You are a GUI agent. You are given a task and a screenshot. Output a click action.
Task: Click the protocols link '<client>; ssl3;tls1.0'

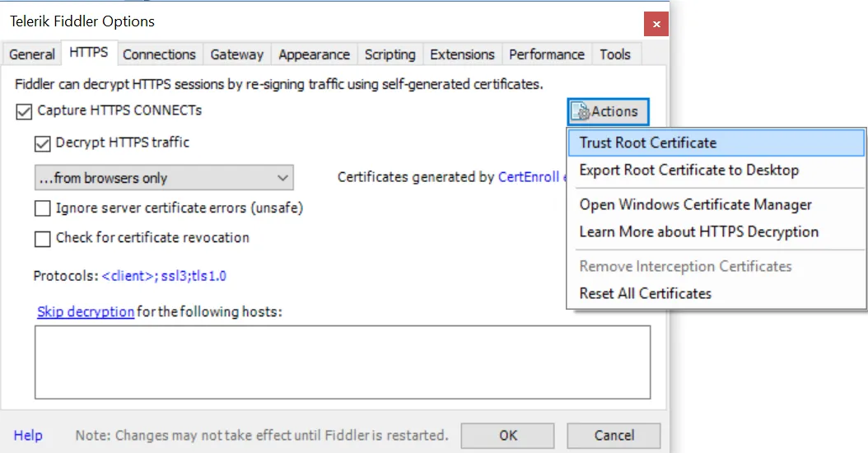click(x=164, y=276)
